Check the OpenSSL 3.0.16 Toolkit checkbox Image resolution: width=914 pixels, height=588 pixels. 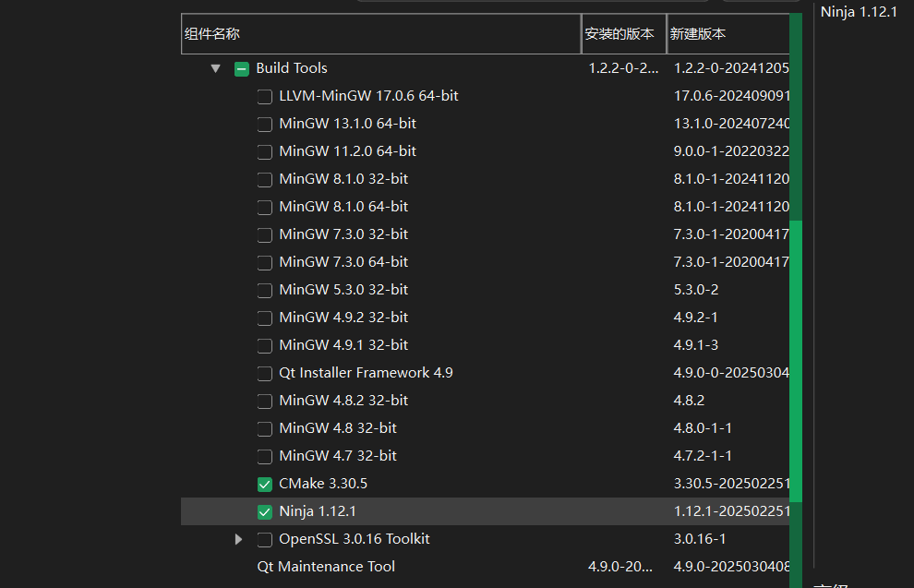point(265,540)
